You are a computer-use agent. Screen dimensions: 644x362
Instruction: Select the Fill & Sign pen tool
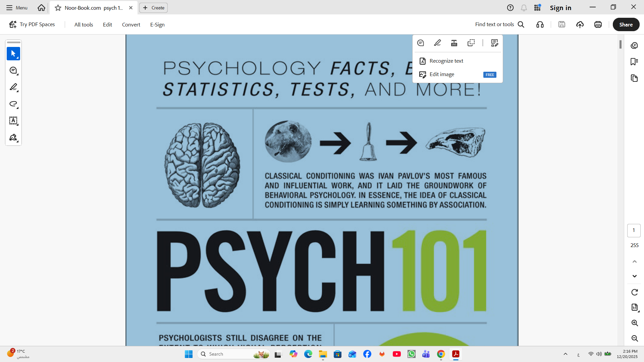click(13, 137)
